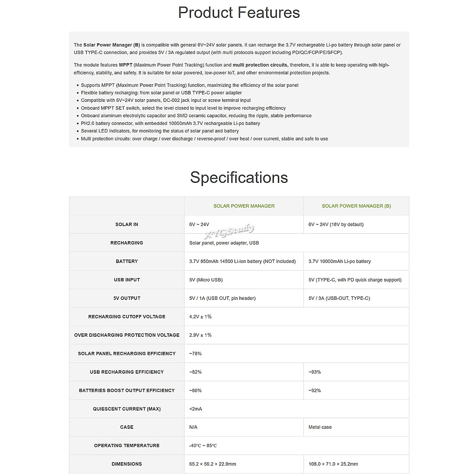The image size is (476, 476).
Task: Click the USB INPUT row label
Action: click(x=127, y=280)
